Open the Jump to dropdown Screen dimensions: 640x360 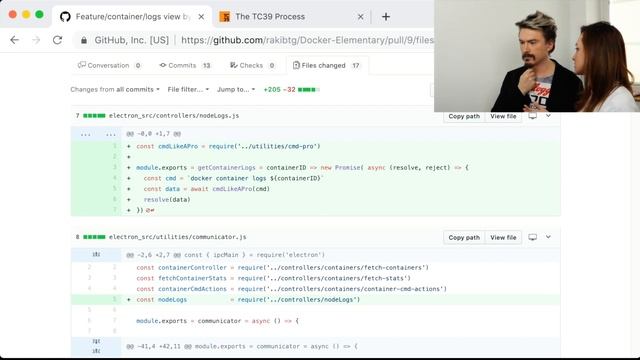click(x=236, y=89)
